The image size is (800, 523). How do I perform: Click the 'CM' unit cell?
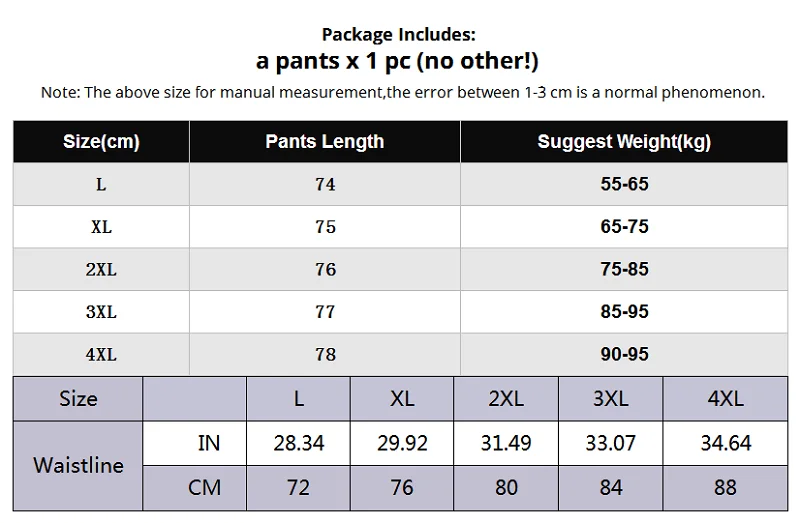coord(205,488)
